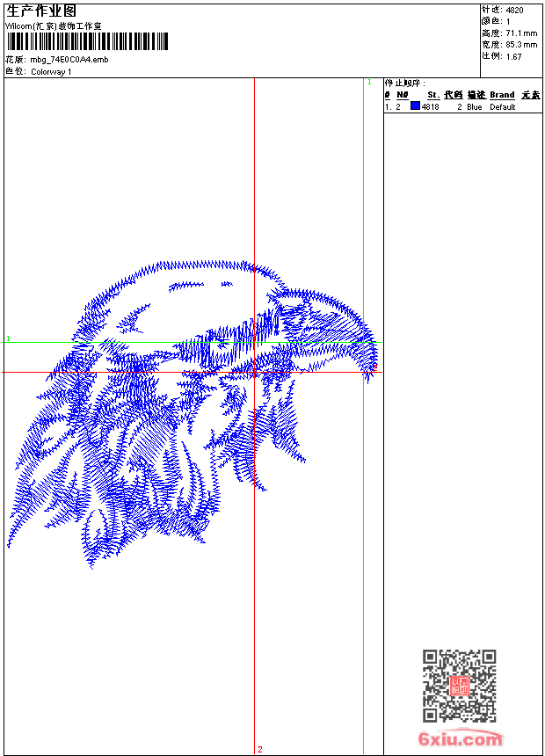Click the scale value 1.67

(x=514, y=56)
